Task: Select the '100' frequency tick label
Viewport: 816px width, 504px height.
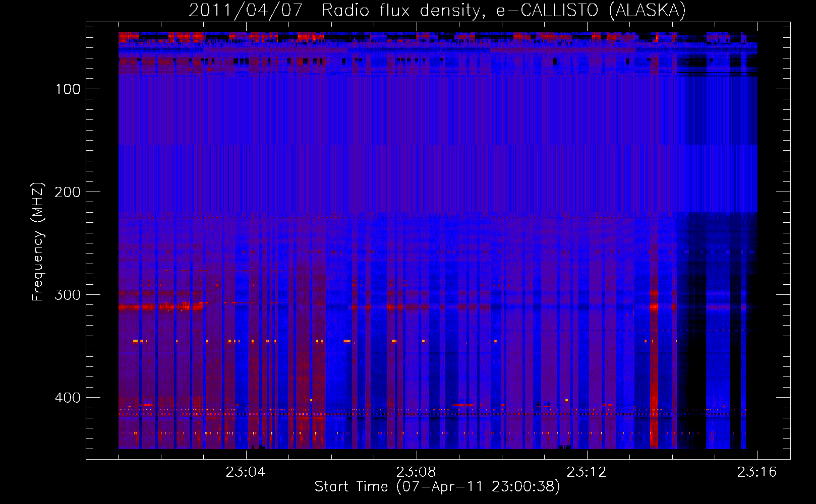Action: (68, 90)
